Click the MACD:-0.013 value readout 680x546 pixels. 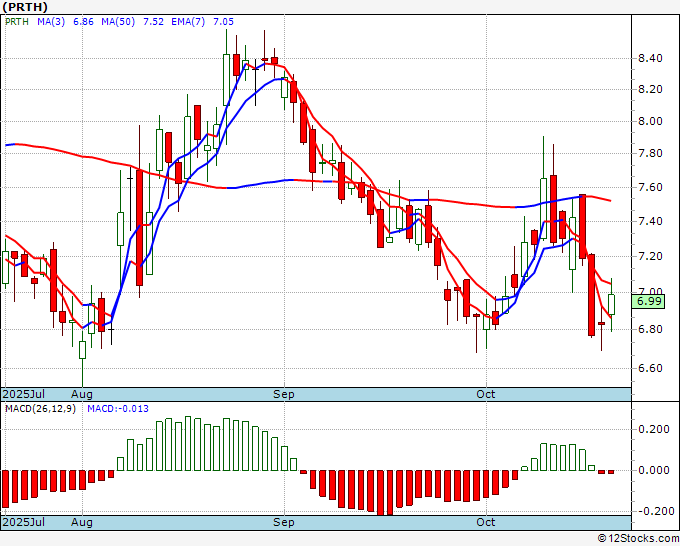118,409
